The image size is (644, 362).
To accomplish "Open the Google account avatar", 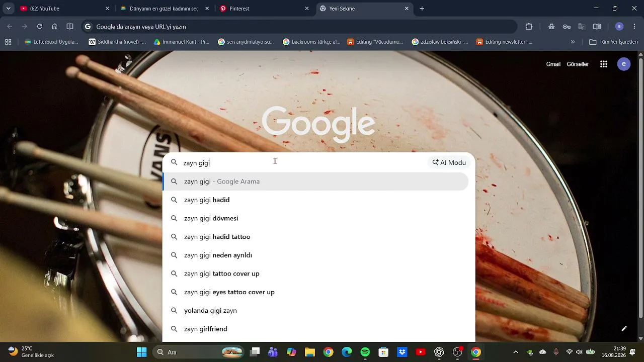I will click(x=624, y=64).
